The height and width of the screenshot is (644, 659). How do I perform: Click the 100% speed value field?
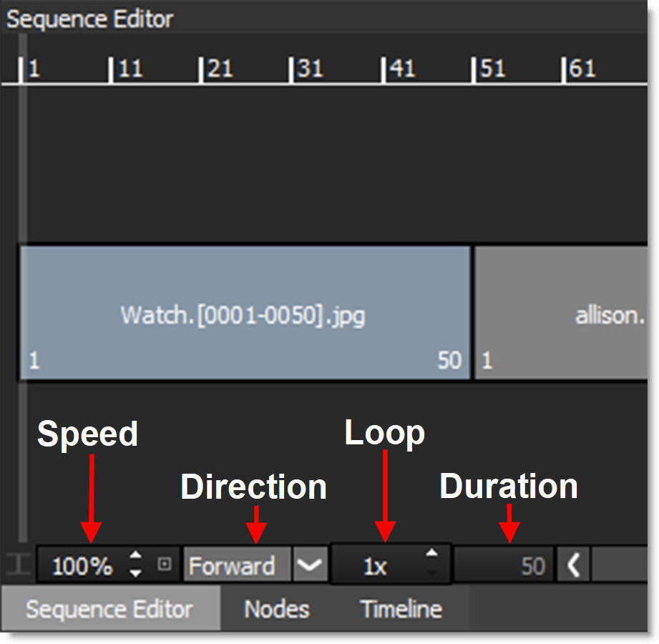(x=82, y=567)
